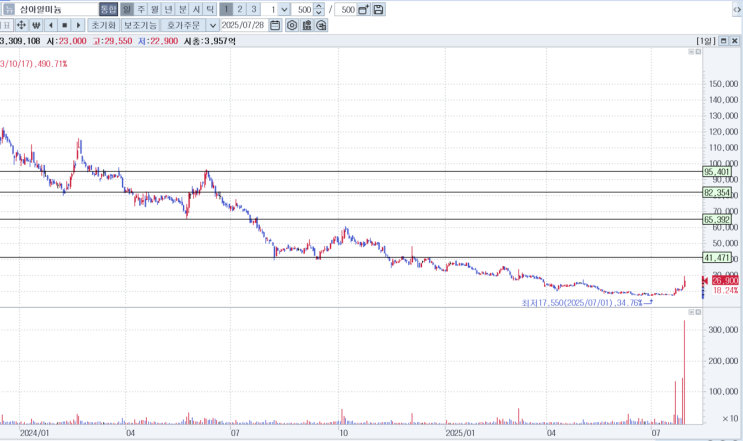Click the ×10 volume scale label
The width and height of the screenshot is (743, 441).
pos(730,419)
